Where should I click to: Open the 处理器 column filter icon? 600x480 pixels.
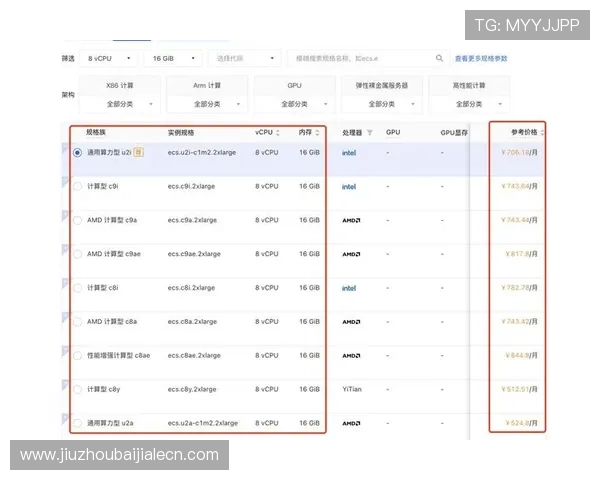click(369, 132)
